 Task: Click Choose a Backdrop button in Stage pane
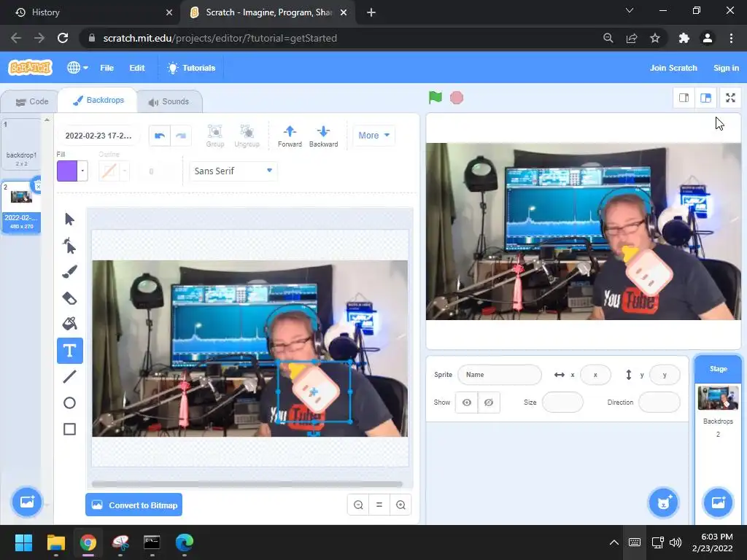[718, 502]
